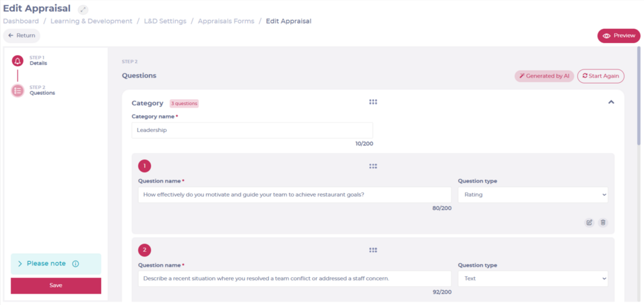This screenshot has height=305, width=644.
Task: Click the Preview button
Action: tap(618, 36)
